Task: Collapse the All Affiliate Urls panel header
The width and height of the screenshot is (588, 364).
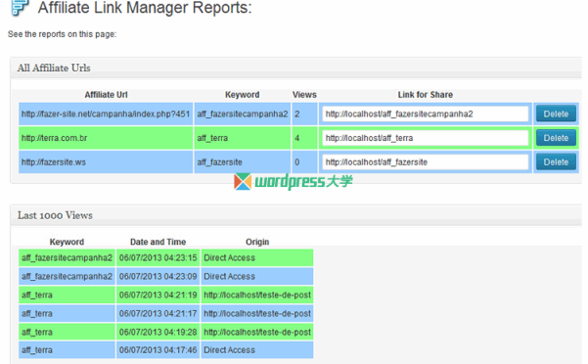Action: tap(296, 68)
